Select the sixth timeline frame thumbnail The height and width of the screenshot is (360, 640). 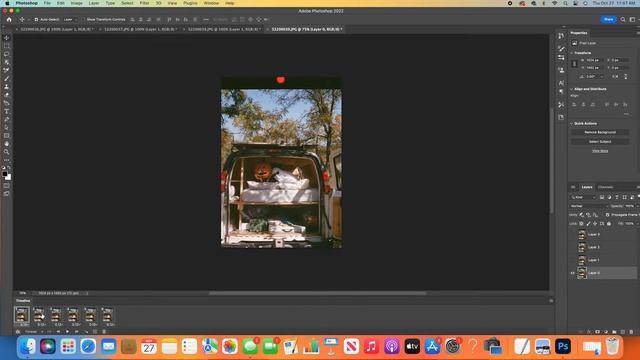tap(107, 315)
